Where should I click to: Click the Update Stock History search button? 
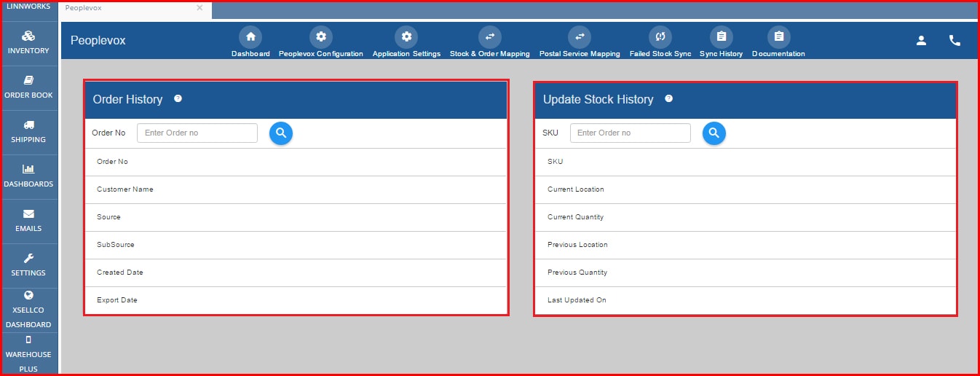pyautogui.click(x=714, y=133)
